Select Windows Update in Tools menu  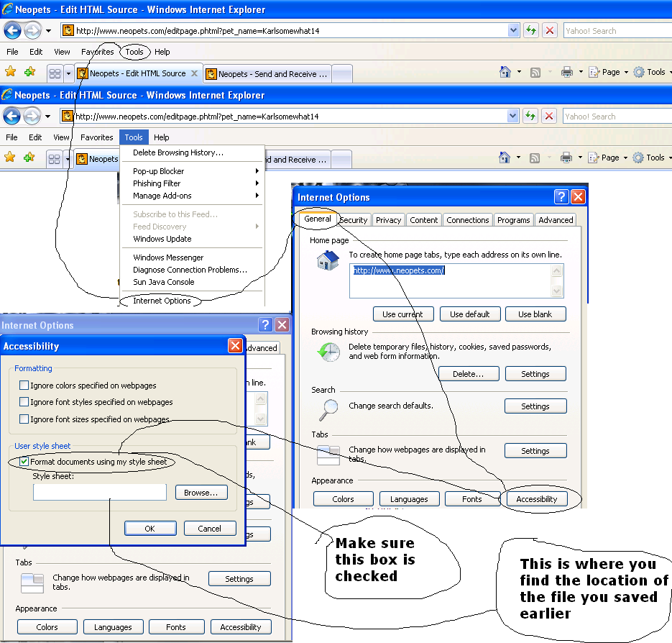(x=192, y=239)
